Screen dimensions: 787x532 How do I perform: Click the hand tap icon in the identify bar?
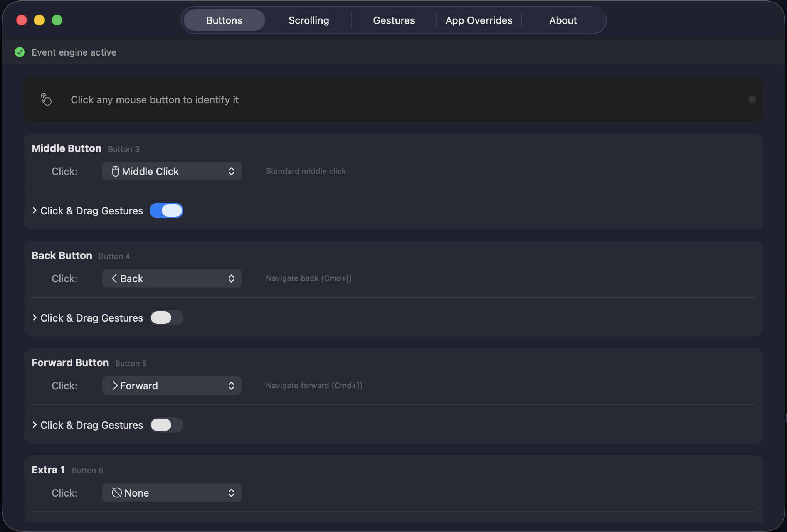click(x=46, y=99)
